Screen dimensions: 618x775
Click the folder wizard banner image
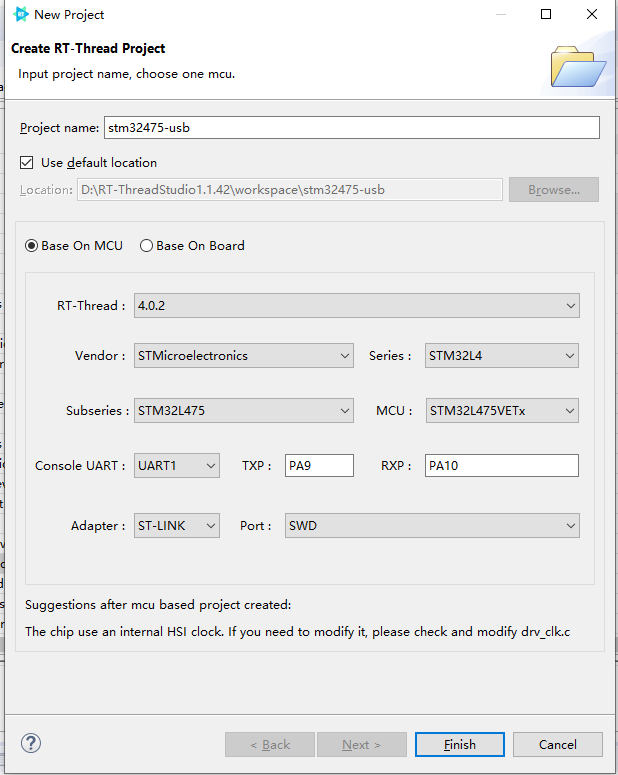[578, 66]
